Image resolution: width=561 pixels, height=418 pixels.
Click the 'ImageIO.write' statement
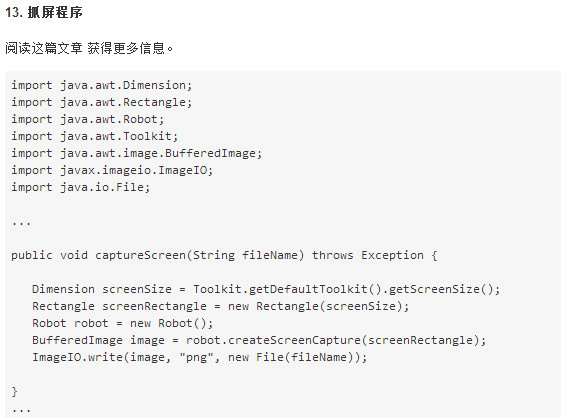click(200, 358)
